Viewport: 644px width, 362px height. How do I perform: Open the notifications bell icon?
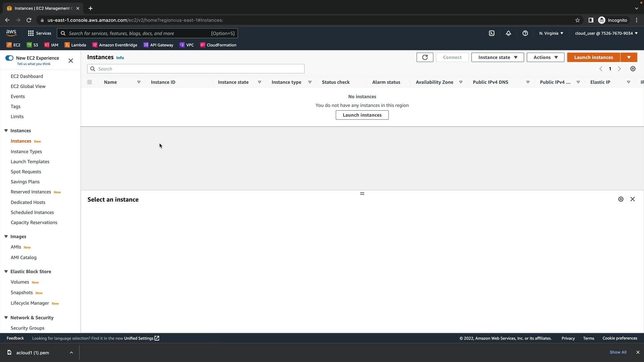[508, 33]
